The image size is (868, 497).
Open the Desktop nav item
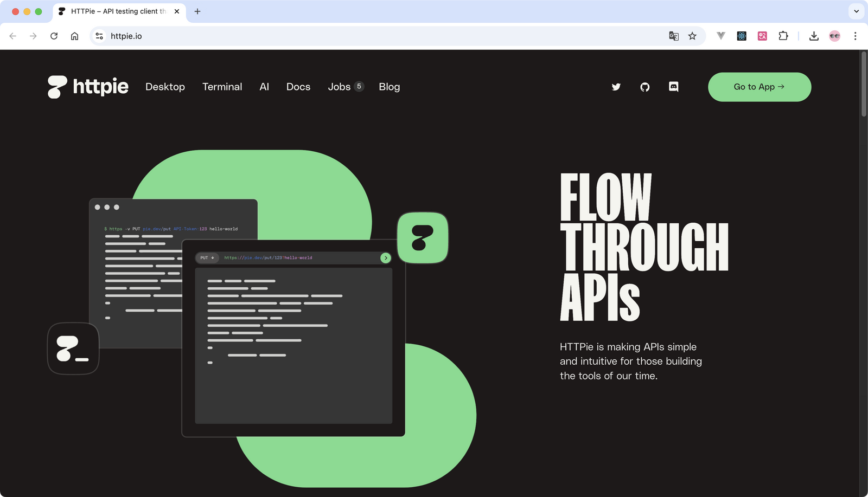click(x=165, y=87)
